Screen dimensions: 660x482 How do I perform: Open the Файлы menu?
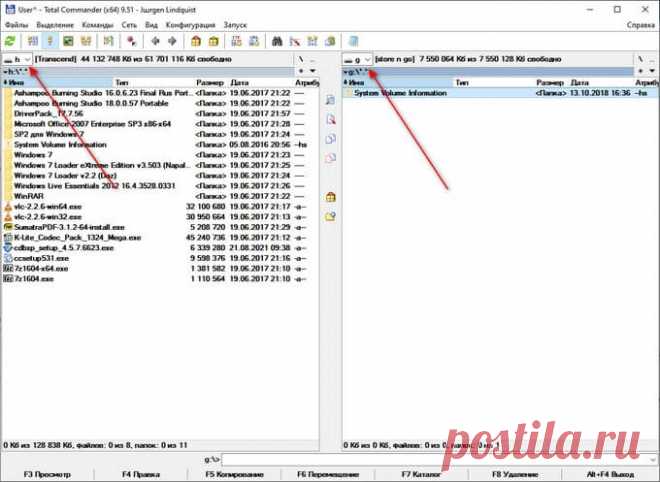[x=17, y=25]
